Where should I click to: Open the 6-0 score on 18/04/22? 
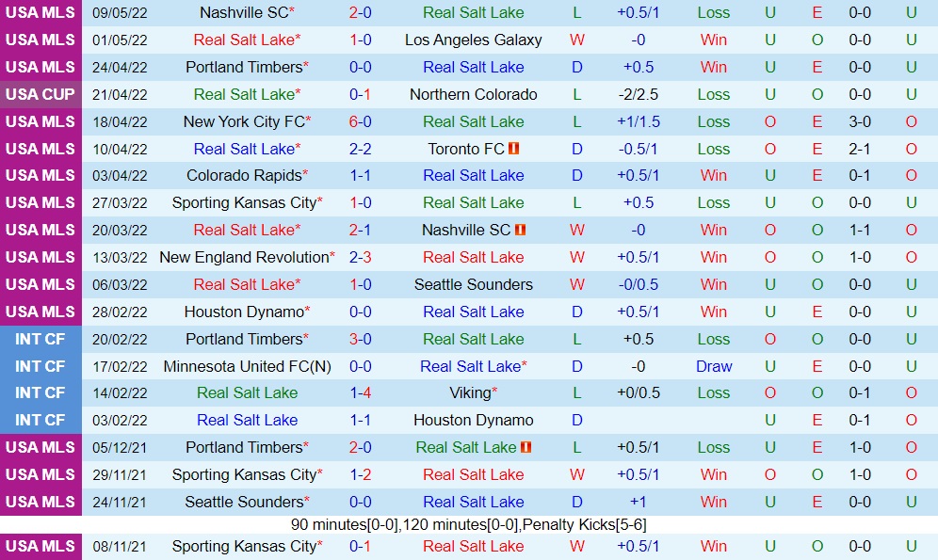coord(360,121)
